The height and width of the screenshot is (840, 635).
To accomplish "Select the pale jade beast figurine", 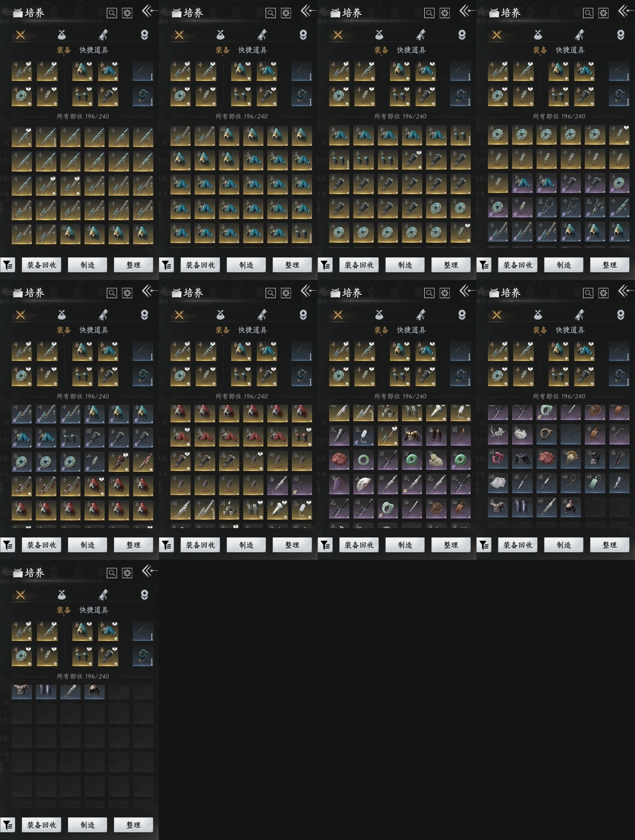I will click(x=436, y=460).
